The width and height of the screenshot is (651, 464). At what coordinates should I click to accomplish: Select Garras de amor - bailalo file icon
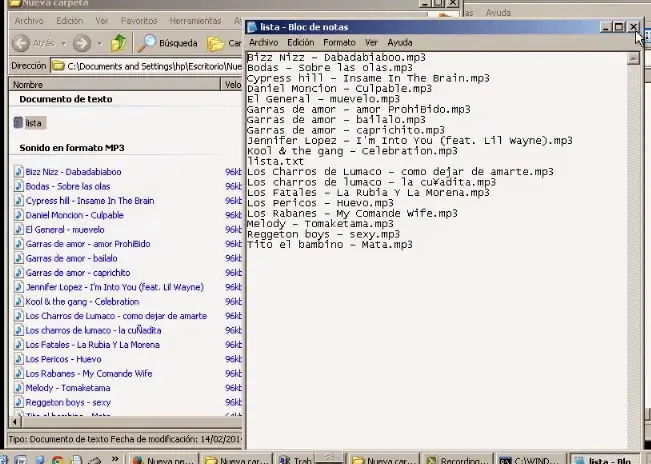[x=18, y=258]
